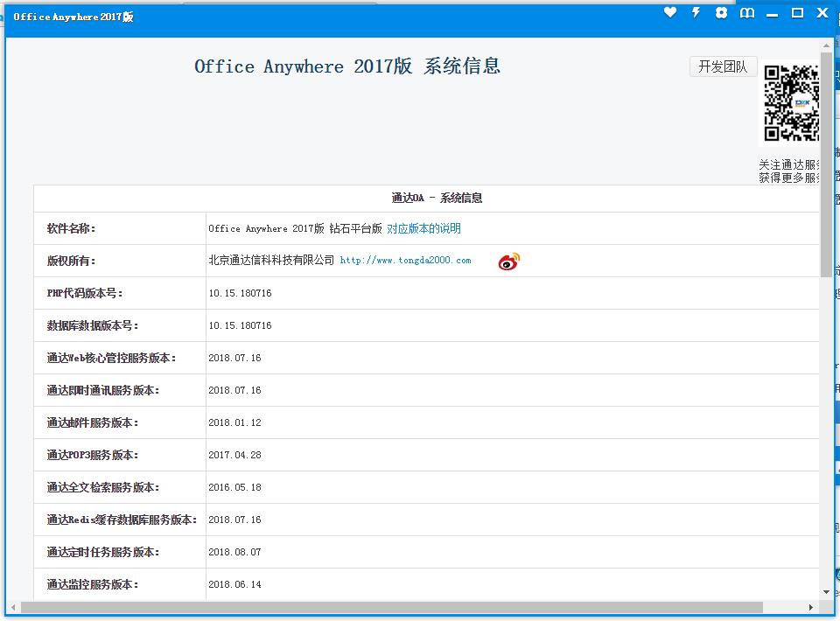Click the Weibo icon beside the company URL

click(x=508, y=261)
